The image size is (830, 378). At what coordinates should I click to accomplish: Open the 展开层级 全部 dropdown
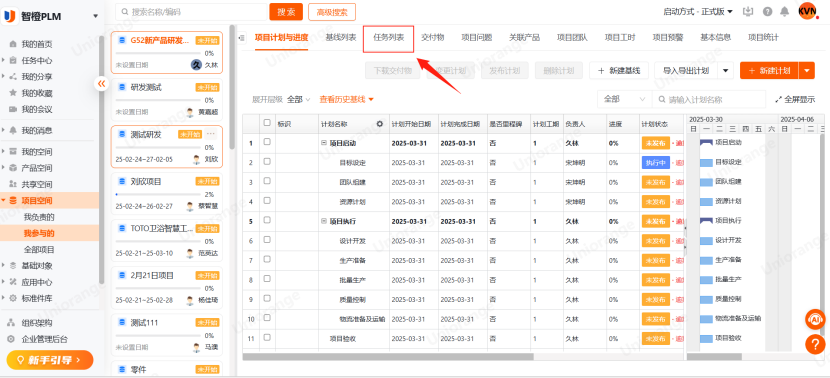299,99
